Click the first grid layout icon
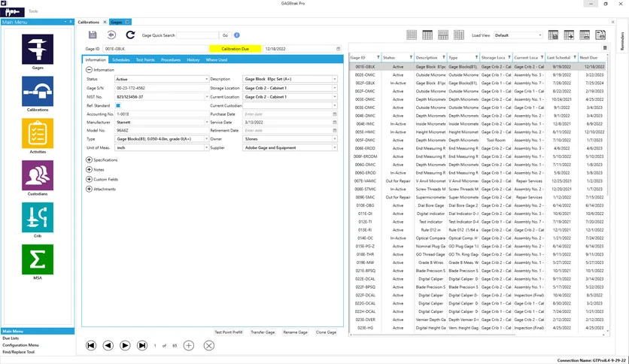 pyautogui.click(x=412, y=35)
